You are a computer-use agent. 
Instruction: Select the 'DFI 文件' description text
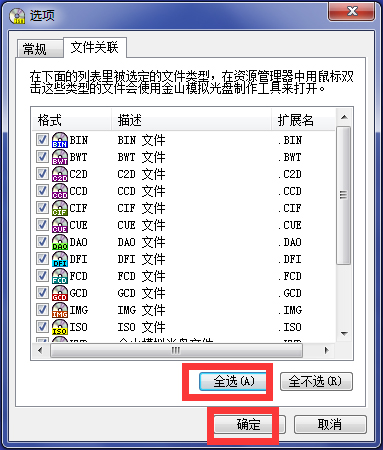pos(141,259)
